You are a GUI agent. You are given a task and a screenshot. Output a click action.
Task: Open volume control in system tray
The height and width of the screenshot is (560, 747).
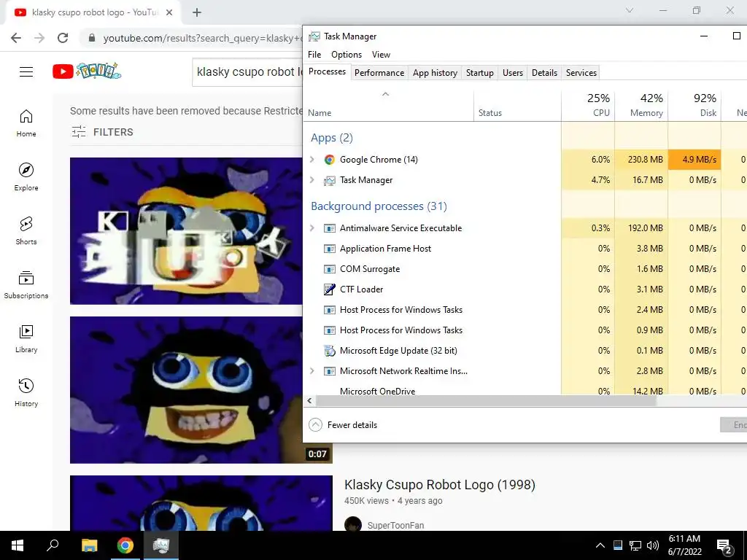[x=653, y=545]
